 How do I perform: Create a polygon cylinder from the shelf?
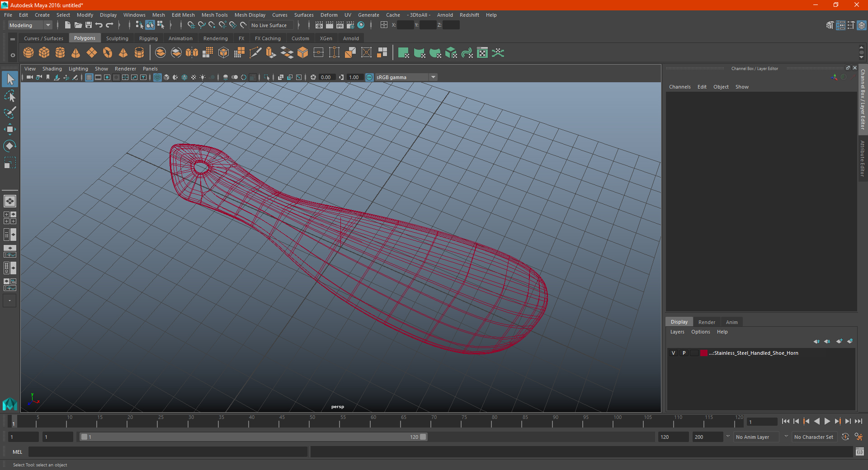(60, 53)
